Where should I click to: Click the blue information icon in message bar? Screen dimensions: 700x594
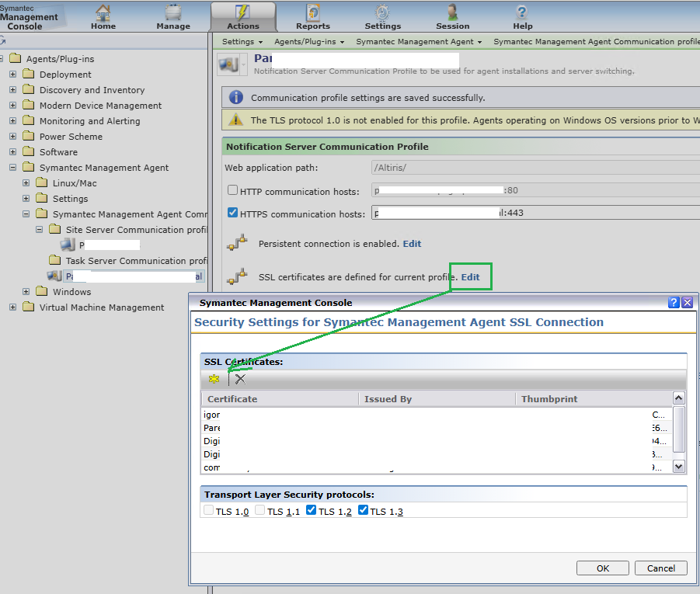[236, 97]
